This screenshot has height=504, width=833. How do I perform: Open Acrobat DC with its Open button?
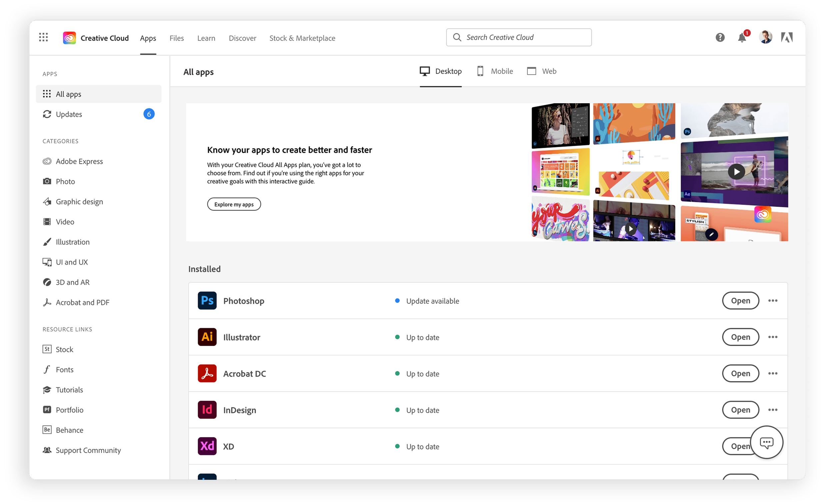coord(740,374)
